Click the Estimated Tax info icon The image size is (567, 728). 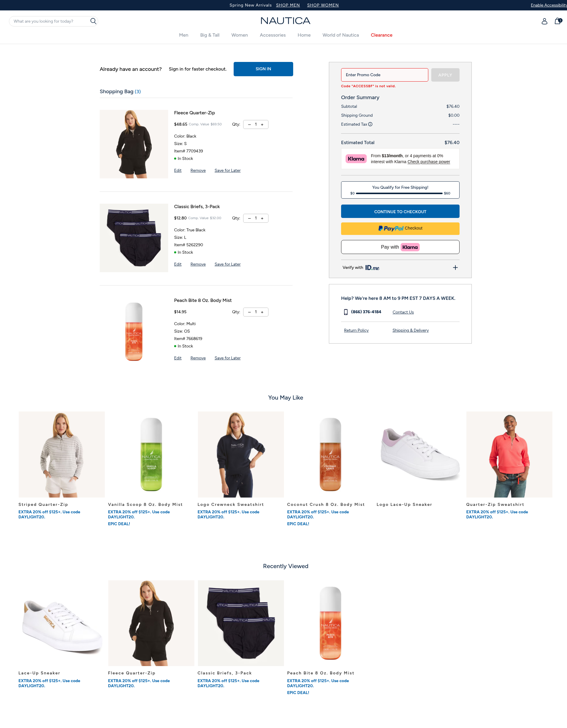coord(370,124)
